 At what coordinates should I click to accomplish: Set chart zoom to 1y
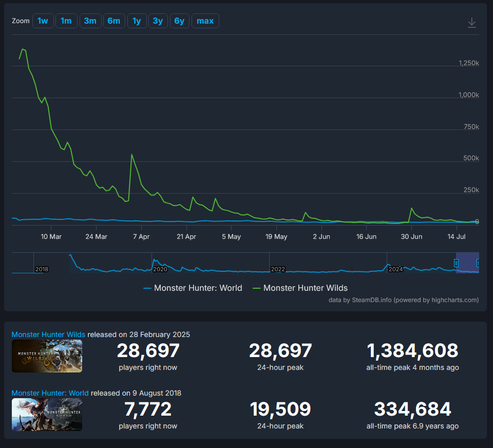pos(137,21)
